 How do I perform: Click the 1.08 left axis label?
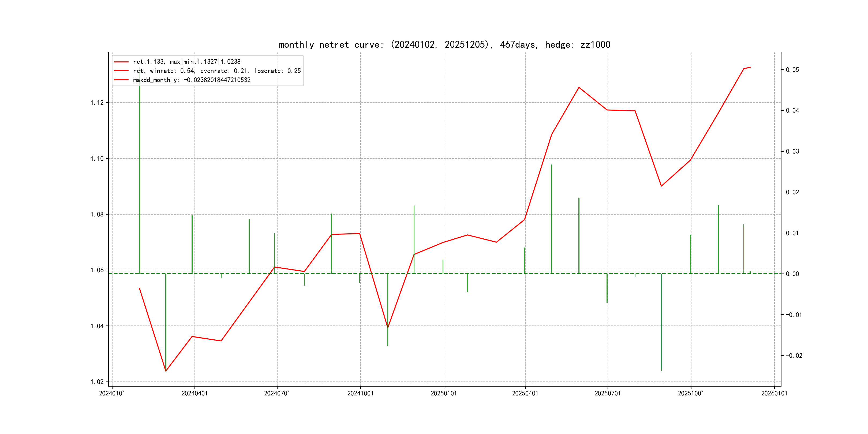click(97, 215)
